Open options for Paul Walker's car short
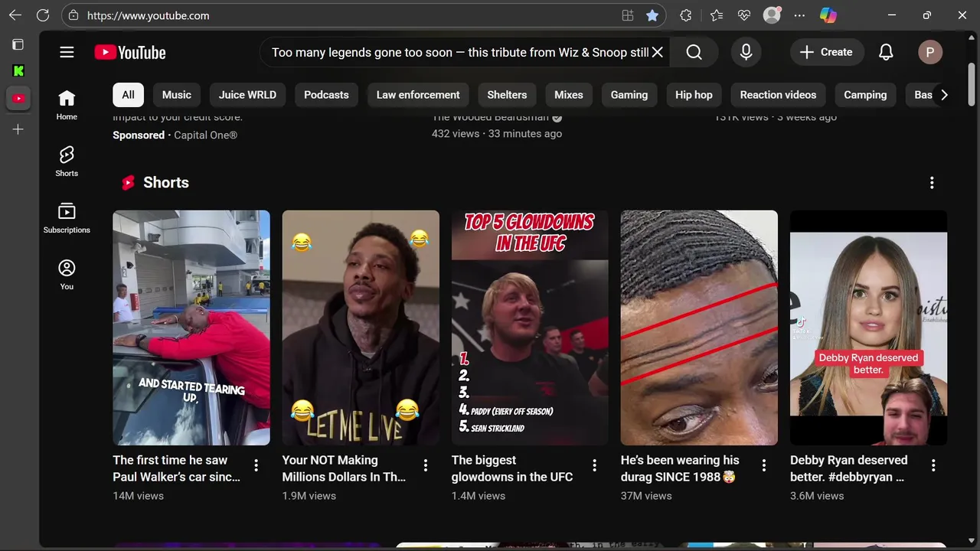Viewport: 980px width, 551px height. point(256,465)
